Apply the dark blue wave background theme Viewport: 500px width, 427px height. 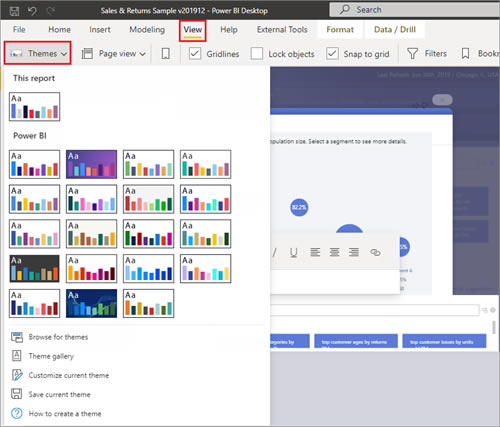91,303
